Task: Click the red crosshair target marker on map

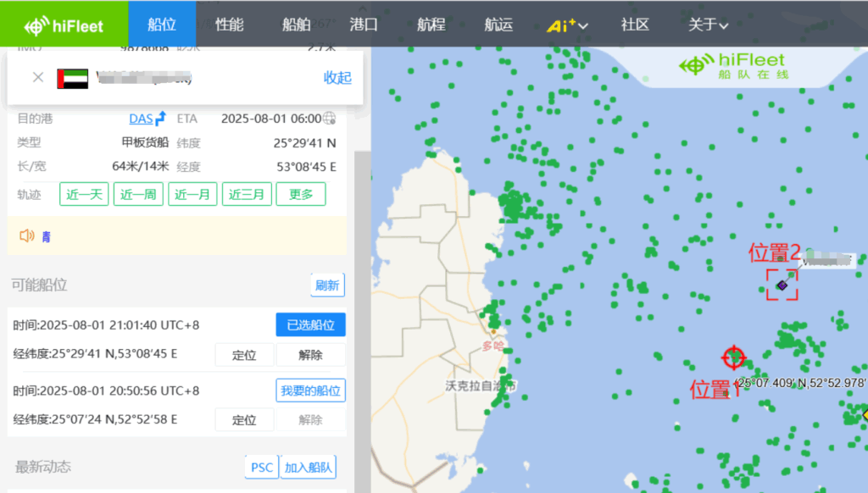Action: (x=733, y=357)
